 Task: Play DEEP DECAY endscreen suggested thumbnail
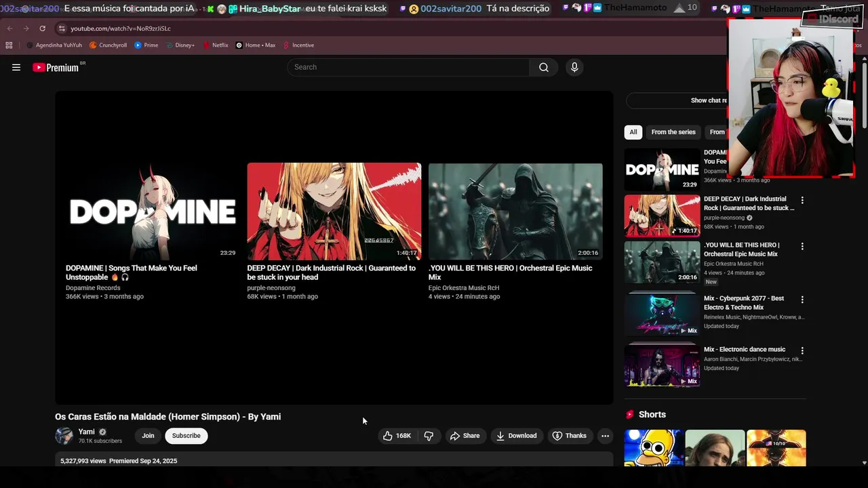334,211
